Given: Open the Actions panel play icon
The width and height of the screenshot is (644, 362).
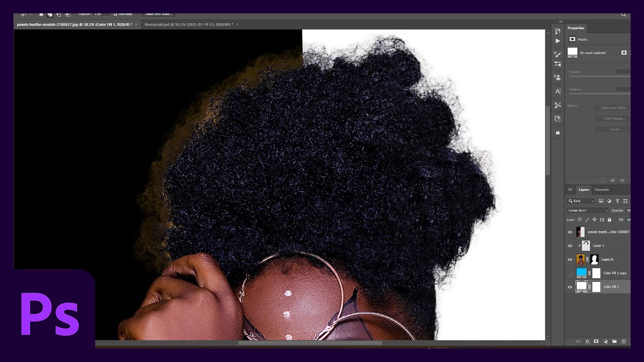Looking at the screenshot, I should tap(557, 41).
